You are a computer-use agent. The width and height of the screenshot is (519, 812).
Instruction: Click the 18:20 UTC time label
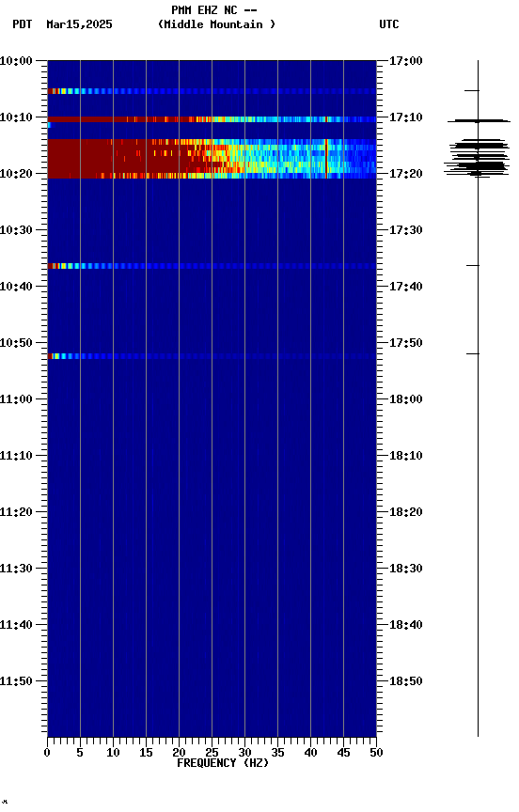pos(406,512)
